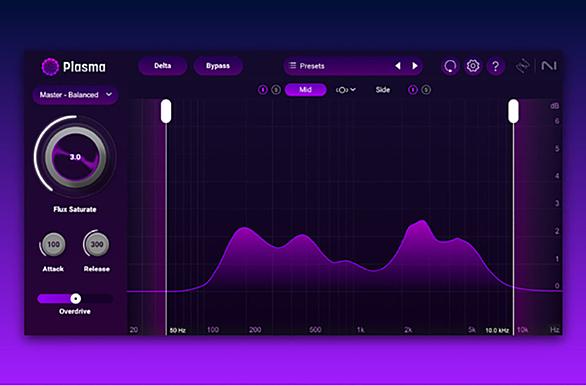
Task: Switch to the Side tab
Action: coord(383,90)
